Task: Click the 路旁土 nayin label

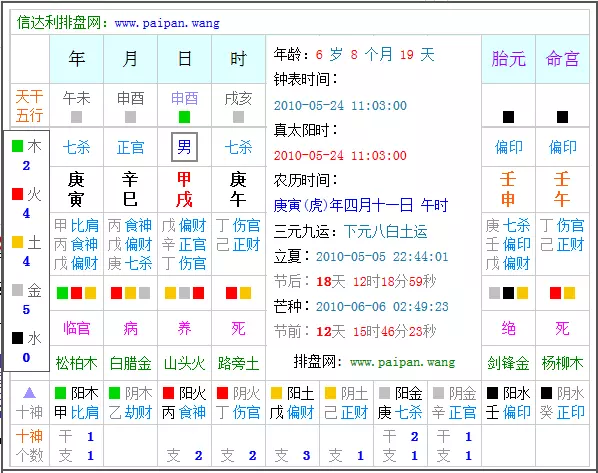Action: [x=238, y=363]
